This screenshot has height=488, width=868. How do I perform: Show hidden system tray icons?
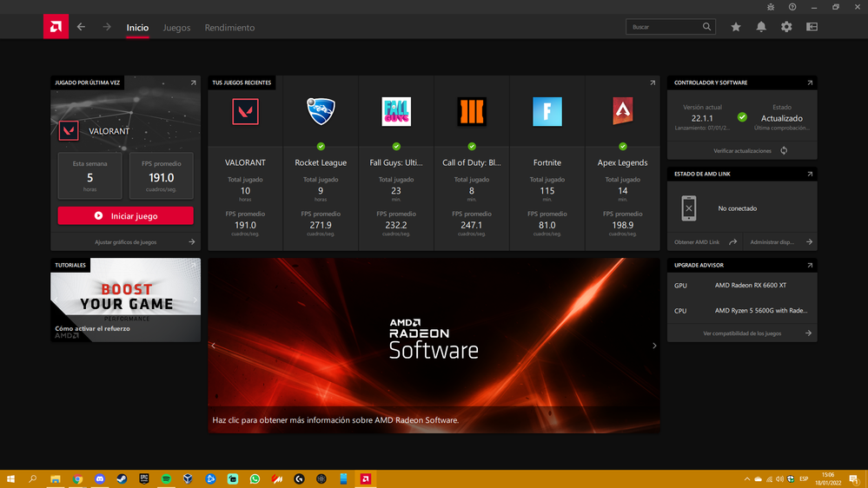coord(746,479)
